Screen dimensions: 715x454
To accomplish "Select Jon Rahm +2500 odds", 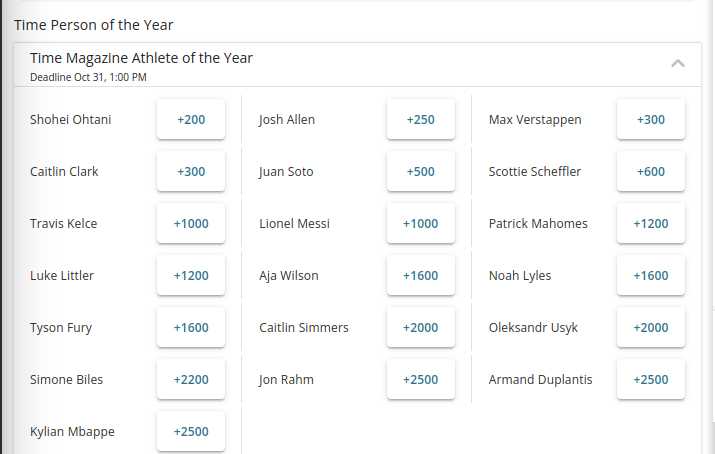I will pos(421,380).
